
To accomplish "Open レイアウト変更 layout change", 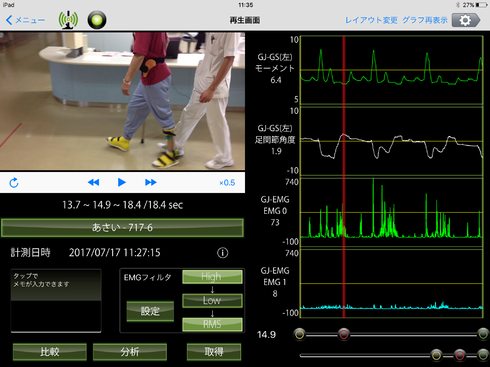I will 371,20.
